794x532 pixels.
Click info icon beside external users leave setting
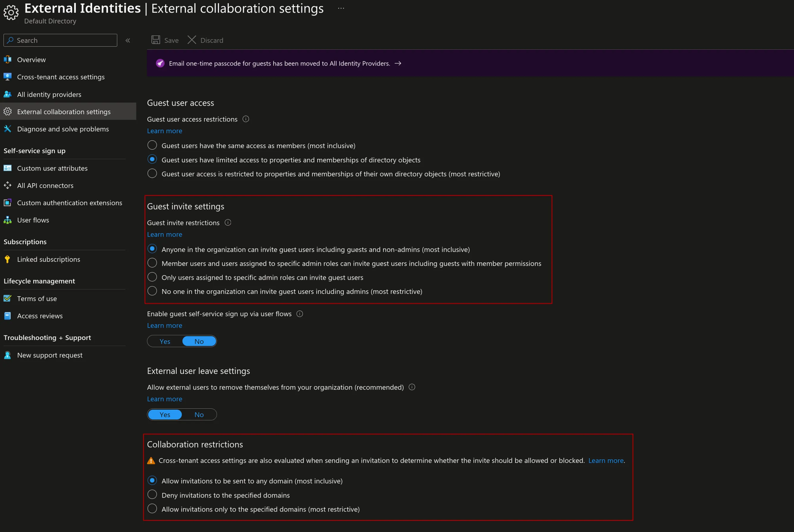point(412,387)
